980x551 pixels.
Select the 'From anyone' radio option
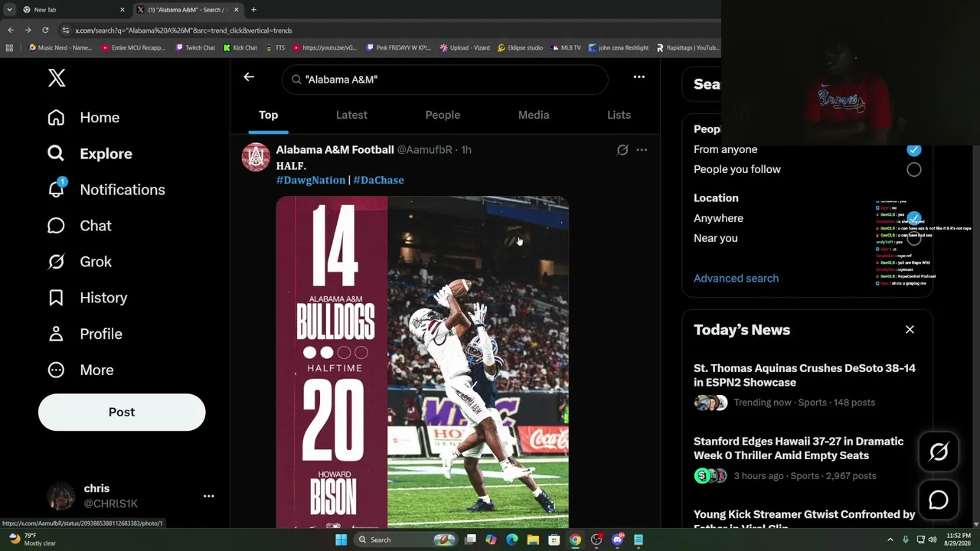(x=913, y=149)
